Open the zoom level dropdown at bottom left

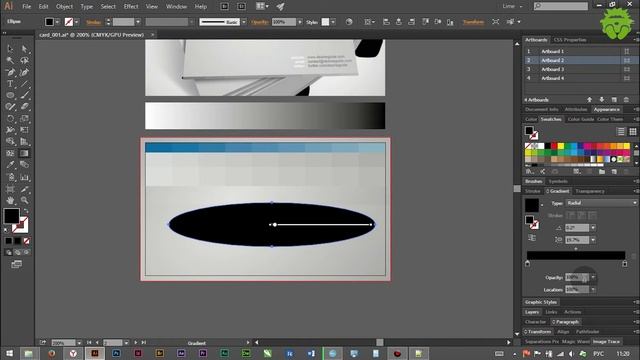click(x=79, y=343)
